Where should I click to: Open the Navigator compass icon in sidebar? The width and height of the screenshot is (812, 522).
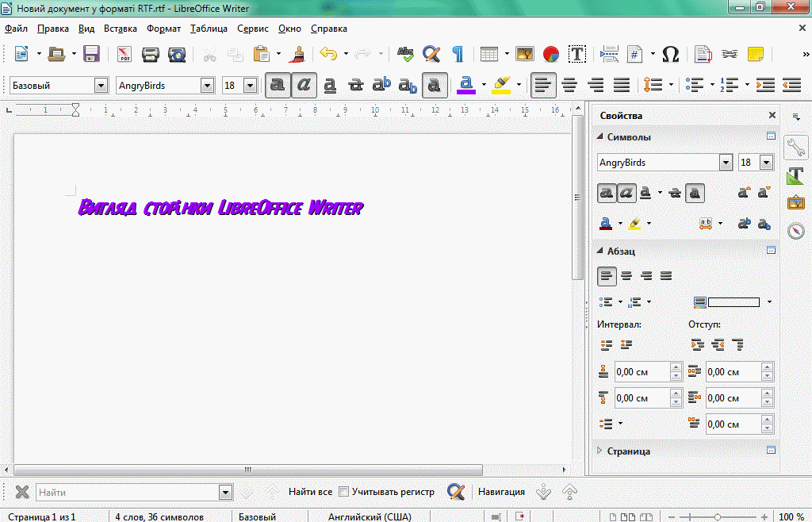(x=796, y=231)
